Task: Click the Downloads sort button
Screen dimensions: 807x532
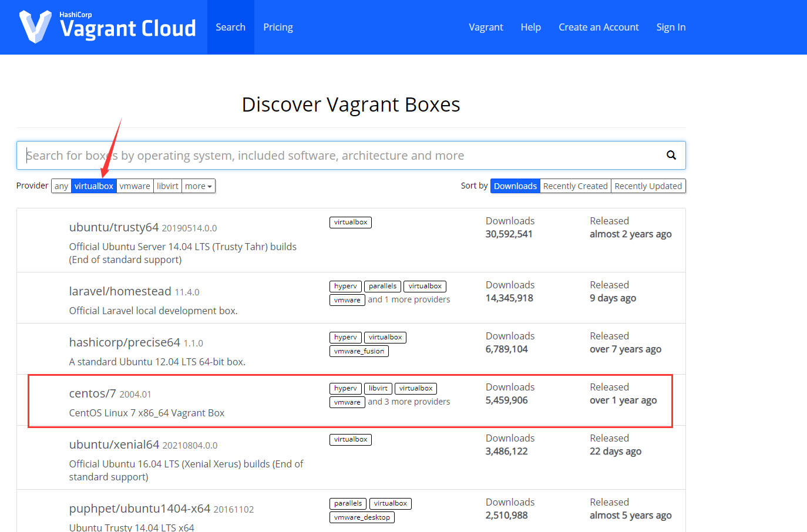Action: pos(515,186)
